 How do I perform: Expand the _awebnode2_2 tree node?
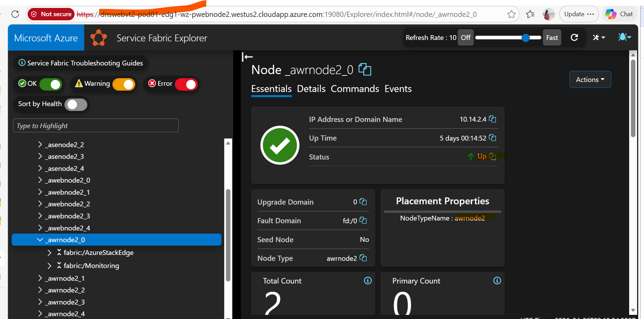point(40,204)
